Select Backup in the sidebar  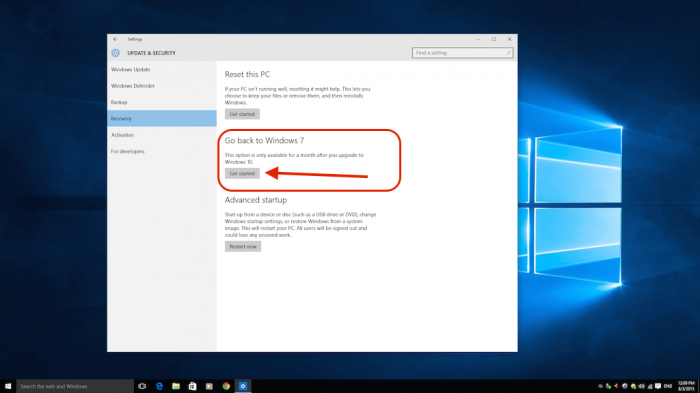[162, 102]
